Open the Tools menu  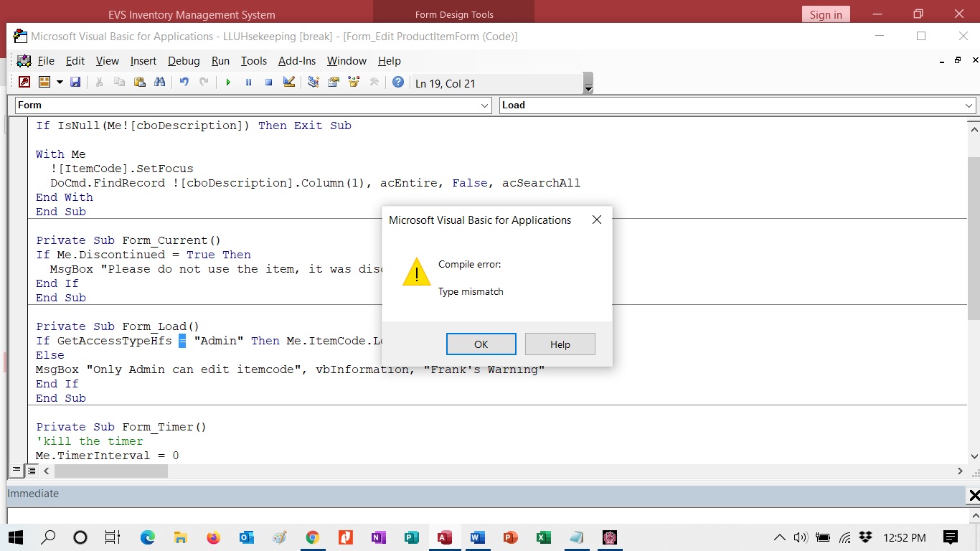tap(254, 61)
